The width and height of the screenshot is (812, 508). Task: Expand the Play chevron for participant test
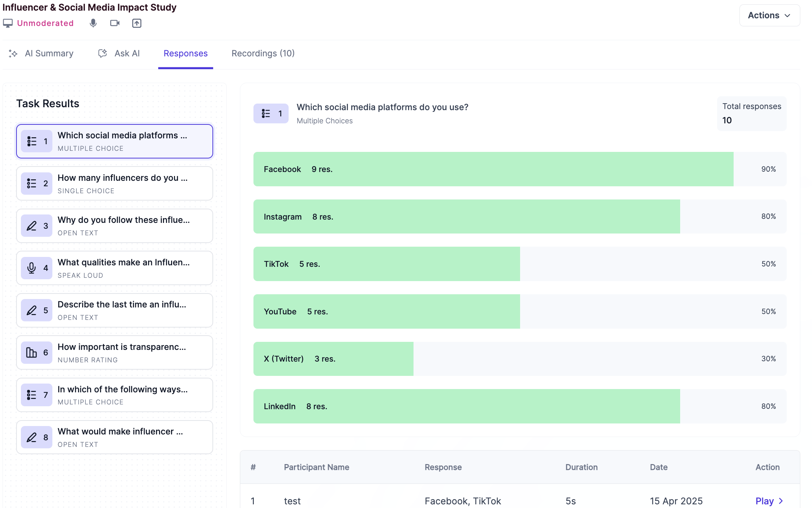tap(781, 501)
